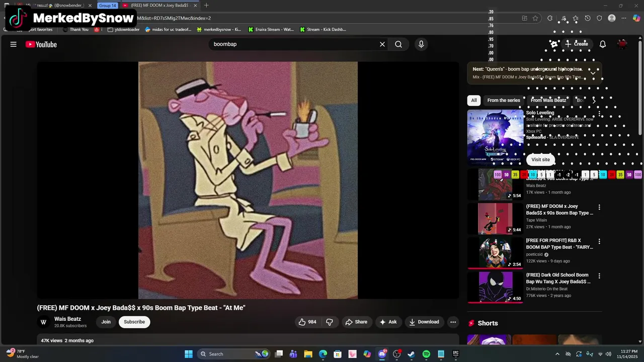Open the Copilot sidebar icon
644x362 pixels.
tap(636, 18)
